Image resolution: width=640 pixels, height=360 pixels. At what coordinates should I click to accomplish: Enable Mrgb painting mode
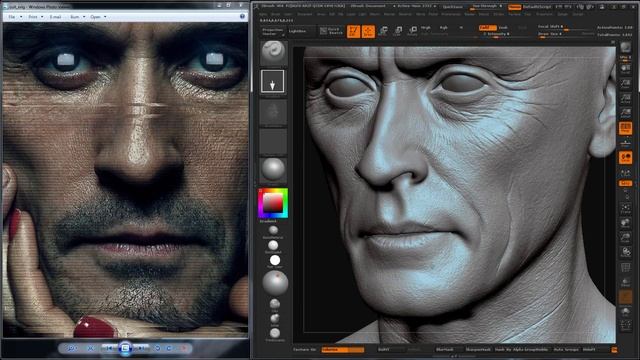click(426, 27)
